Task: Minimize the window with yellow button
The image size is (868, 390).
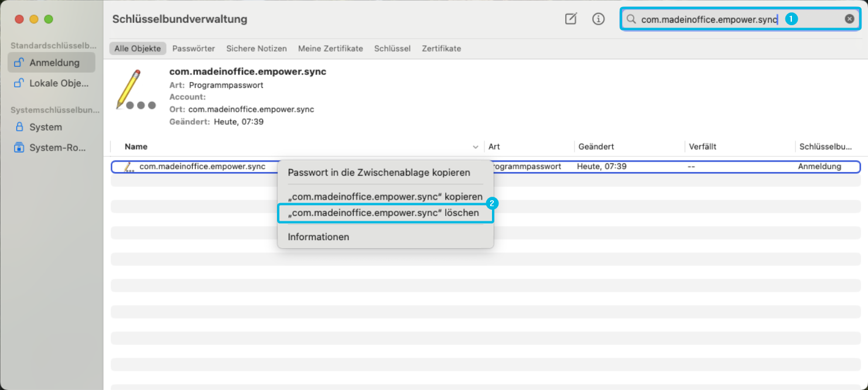Action: point(33,19)
